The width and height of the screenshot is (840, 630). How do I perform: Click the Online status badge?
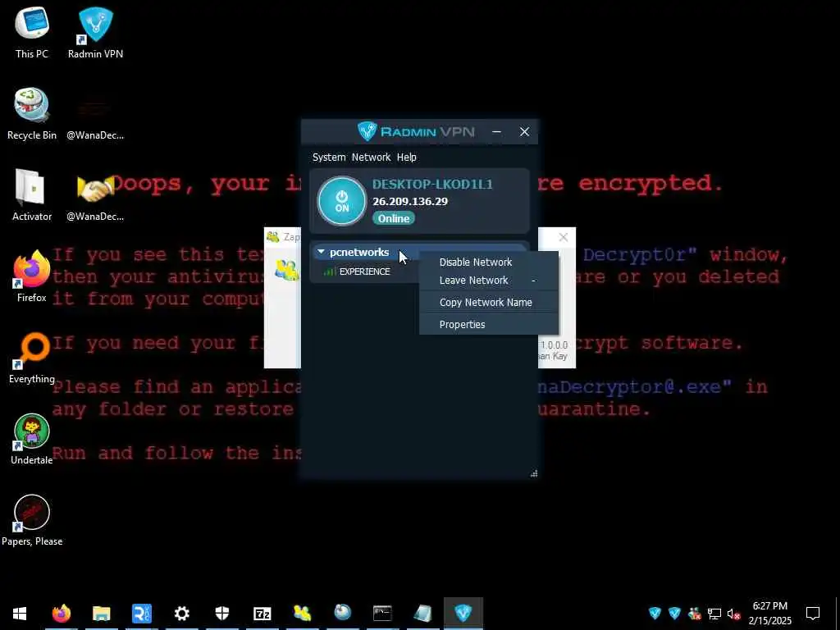(x=394, y=218)
